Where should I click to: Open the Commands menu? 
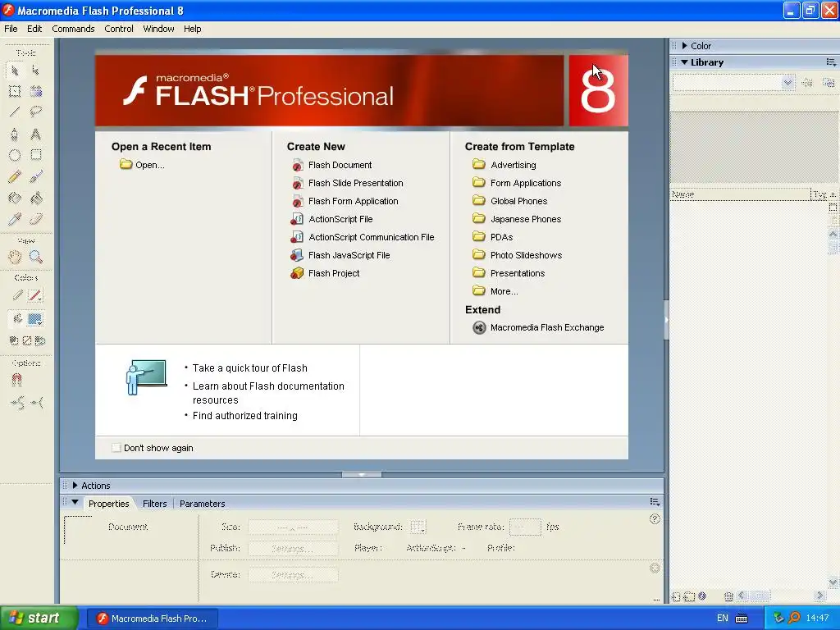click(73, 29)
